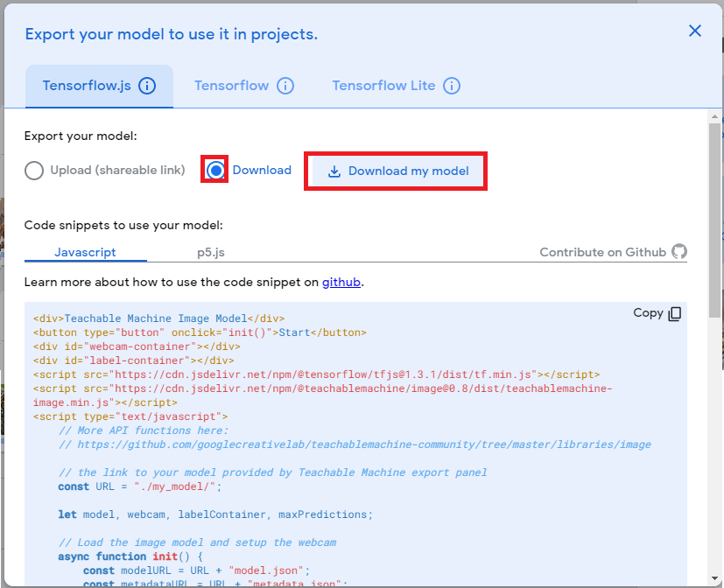
Task: Click the button type="button" Start code line
Action: 200,332
